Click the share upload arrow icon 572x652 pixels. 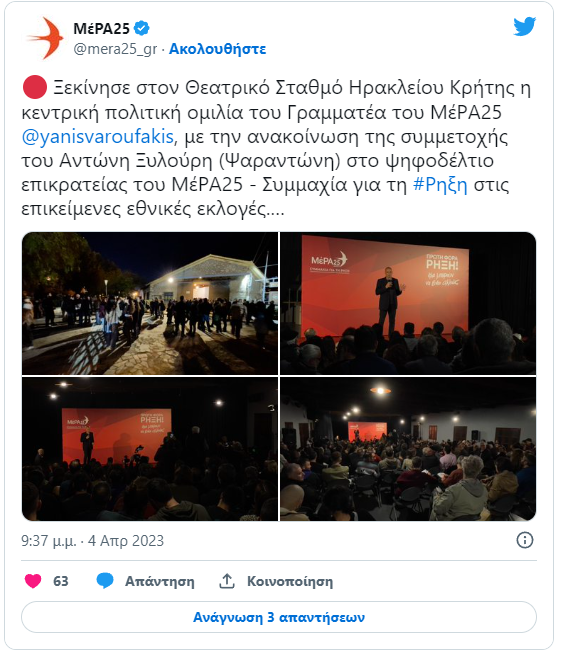click(x=227, y=581)
